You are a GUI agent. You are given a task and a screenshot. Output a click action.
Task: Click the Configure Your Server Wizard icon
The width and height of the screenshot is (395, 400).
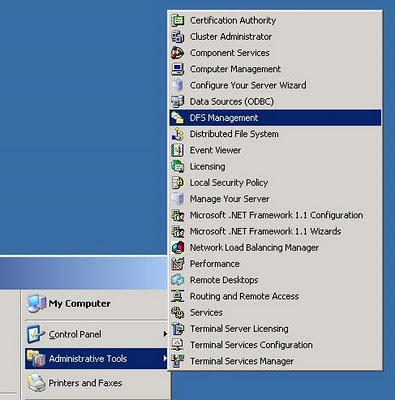178,85
